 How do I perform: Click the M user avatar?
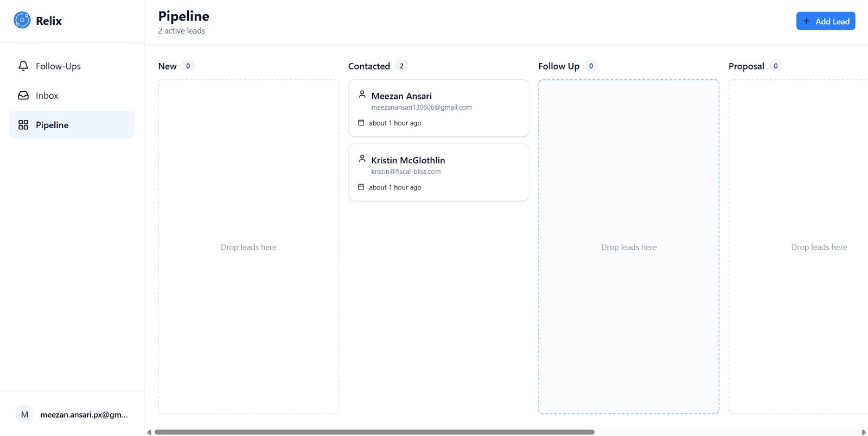tap(24, 414)
